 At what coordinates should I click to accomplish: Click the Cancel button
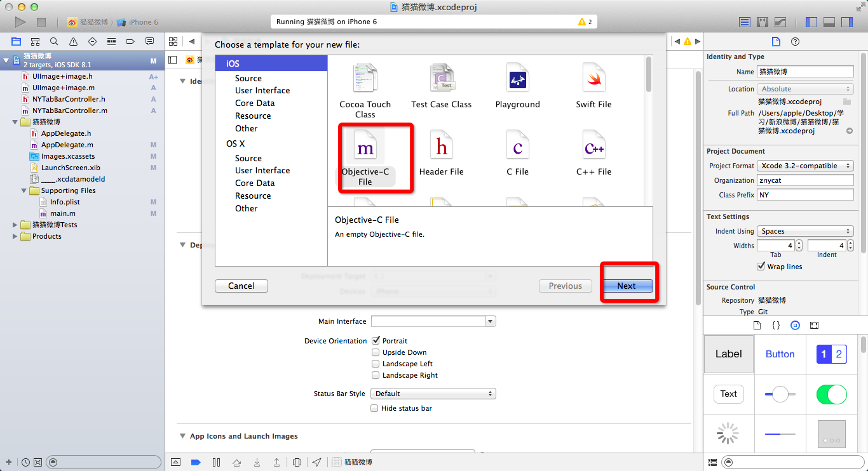[x=241, y=286]
